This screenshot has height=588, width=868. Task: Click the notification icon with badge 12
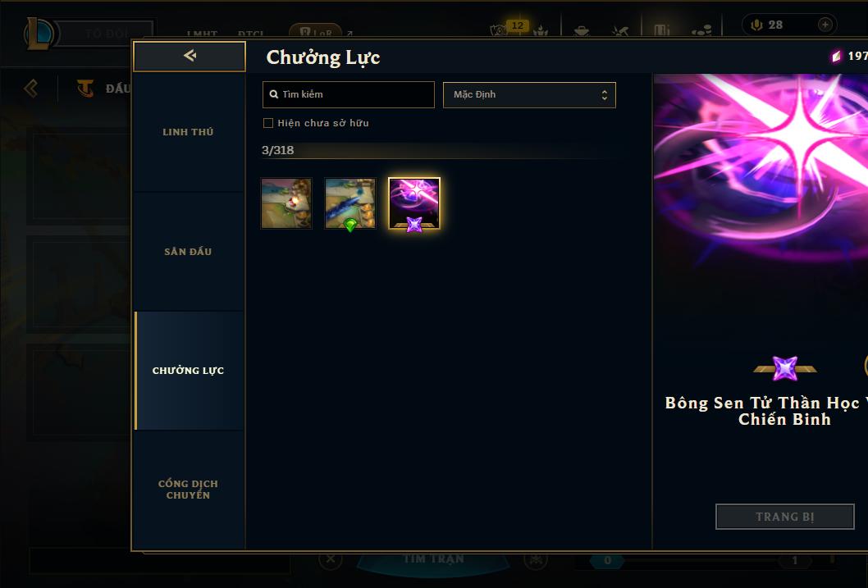point(501,29)
